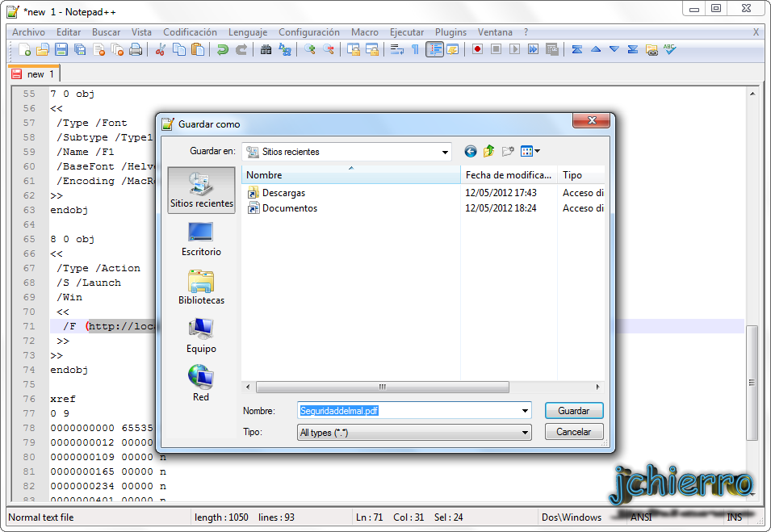
Task: Select the new 1 document tab
Action: click(34, 73)
